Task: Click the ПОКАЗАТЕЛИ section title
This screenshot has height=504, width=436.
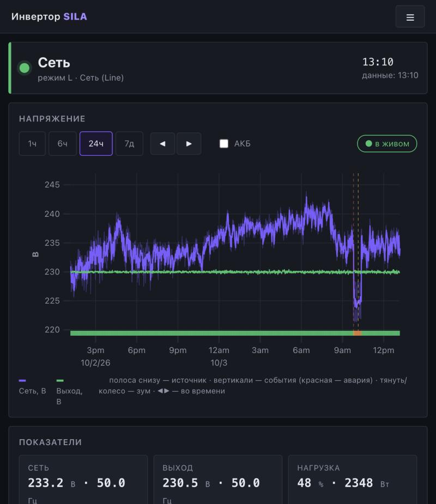Action: [50, 442]
